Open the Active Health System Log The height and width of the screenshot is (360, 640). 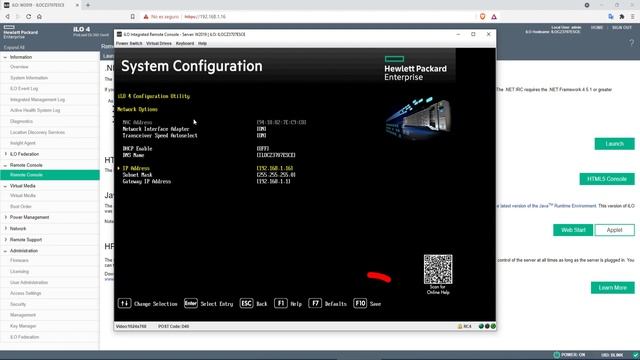35,110
